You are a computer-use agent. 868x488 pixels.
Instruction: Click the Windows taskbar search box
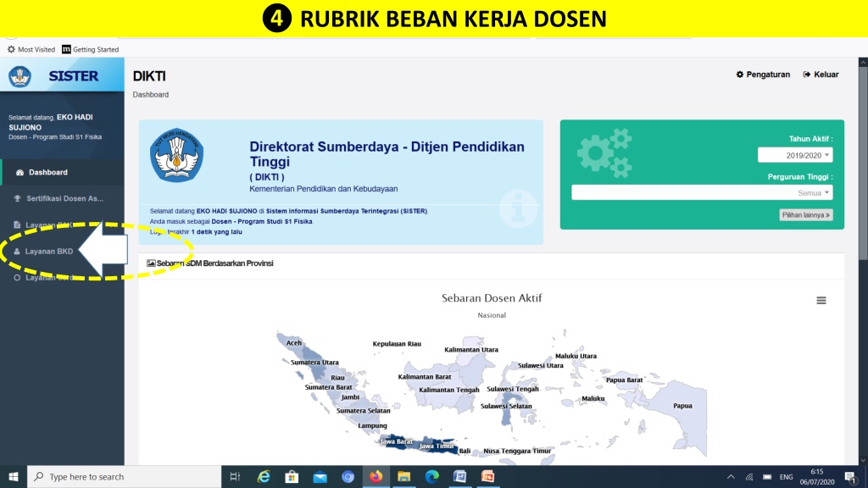(124, 476)
